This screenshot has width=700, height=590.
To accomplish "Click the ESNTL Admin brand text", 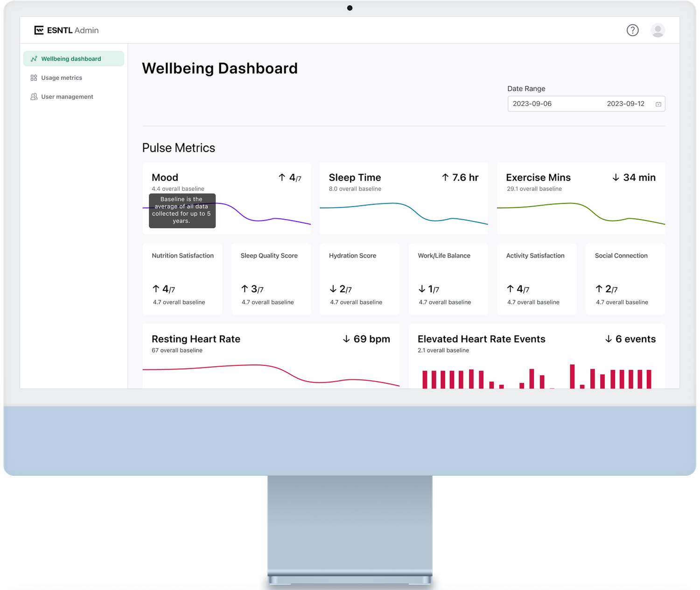I will [x=73, y=30].
